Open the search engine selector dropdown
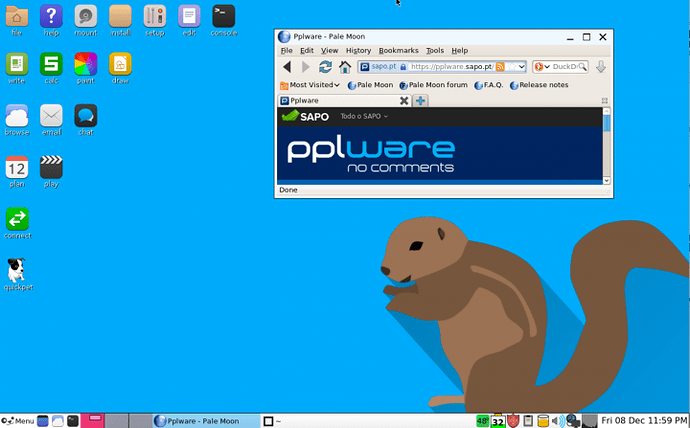 [x=542, y=67]
